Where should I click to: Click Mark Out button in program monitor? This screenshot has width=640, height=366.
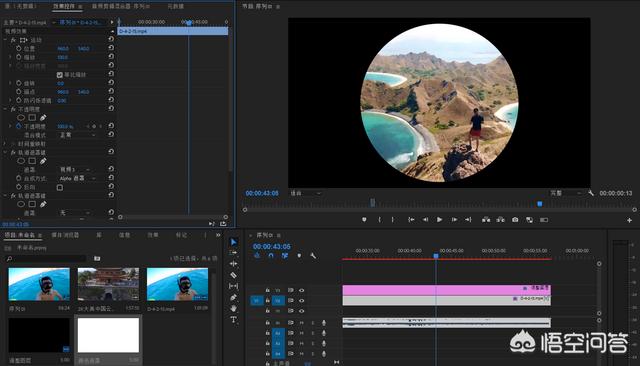[393, 220]
